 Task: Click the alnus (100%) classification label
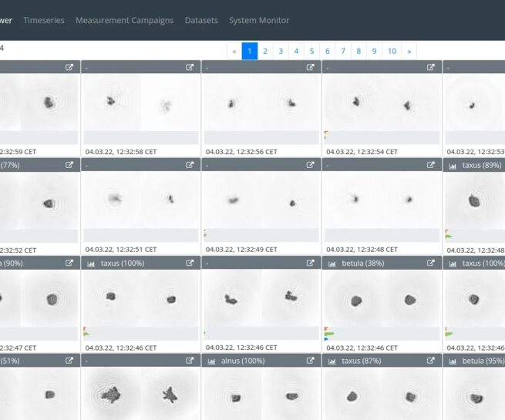pos(243,361)
